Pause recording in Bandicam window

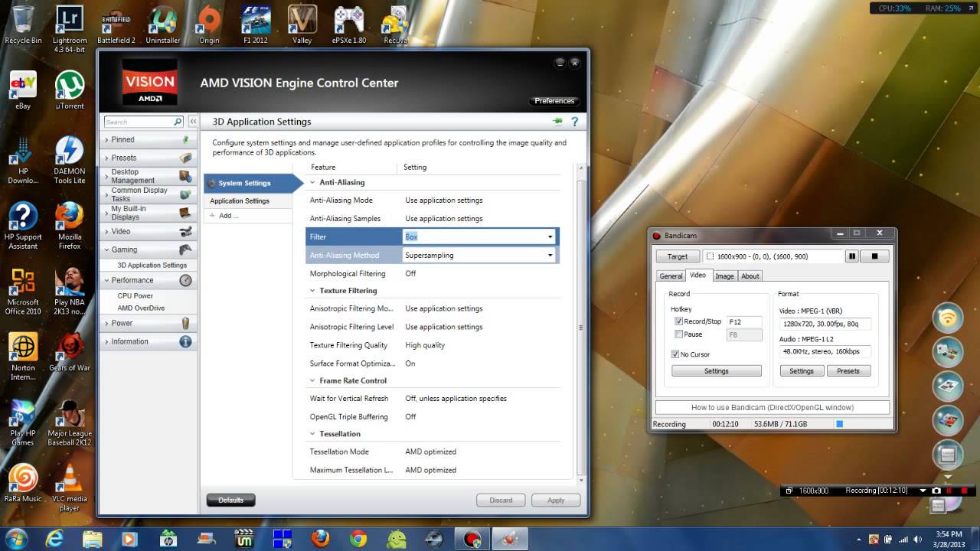tap(851, 256)
